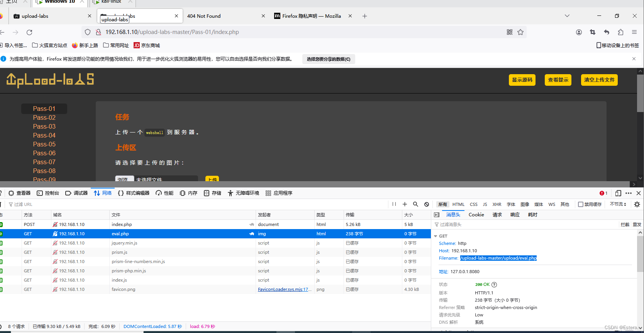List all tabs dropdown arrow

click(567, 16)
